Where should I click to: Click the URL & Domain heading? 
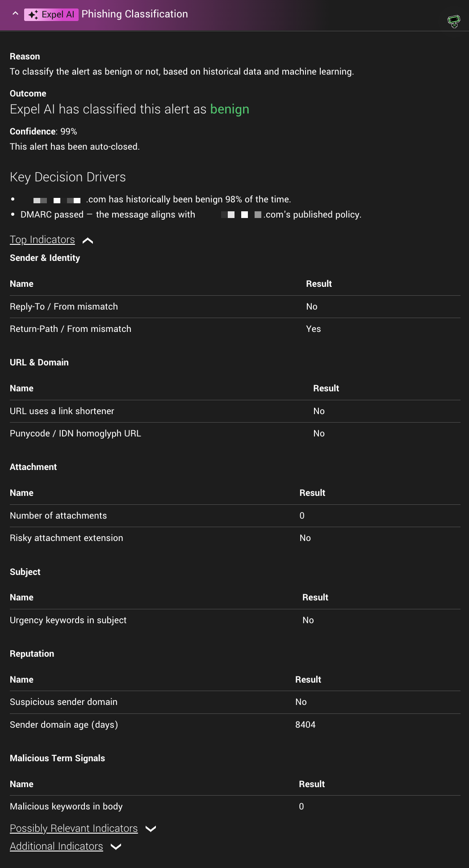[39, 362]
